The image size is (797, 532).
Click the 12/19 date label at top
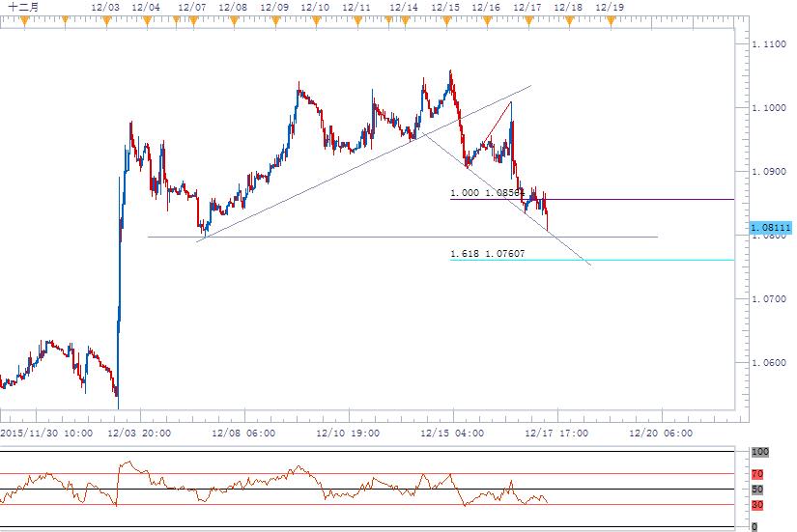(x=610, y=8)
